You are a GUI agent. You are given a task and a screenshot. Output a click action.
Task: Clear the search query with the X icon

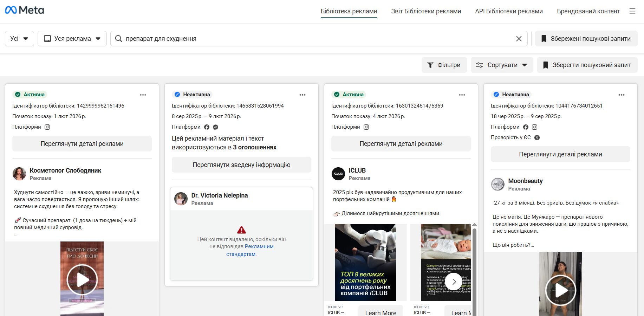click(x=519, y=39)
